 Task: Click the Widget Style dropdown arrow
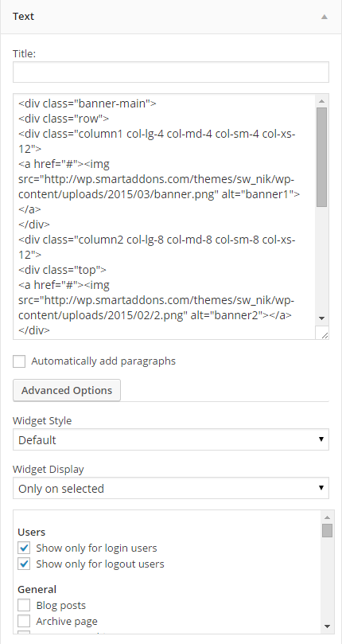[x=321, y=439]
